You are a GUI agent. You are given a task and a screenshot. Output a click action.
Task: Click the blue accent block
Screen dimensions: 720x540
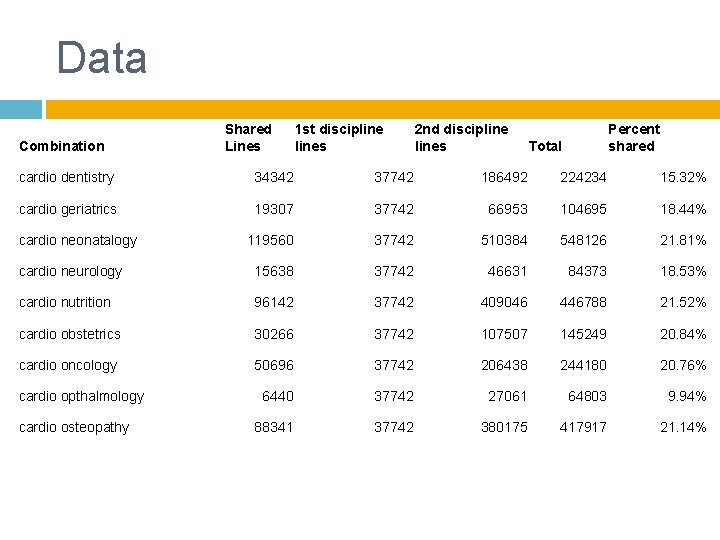coord(21,109)
